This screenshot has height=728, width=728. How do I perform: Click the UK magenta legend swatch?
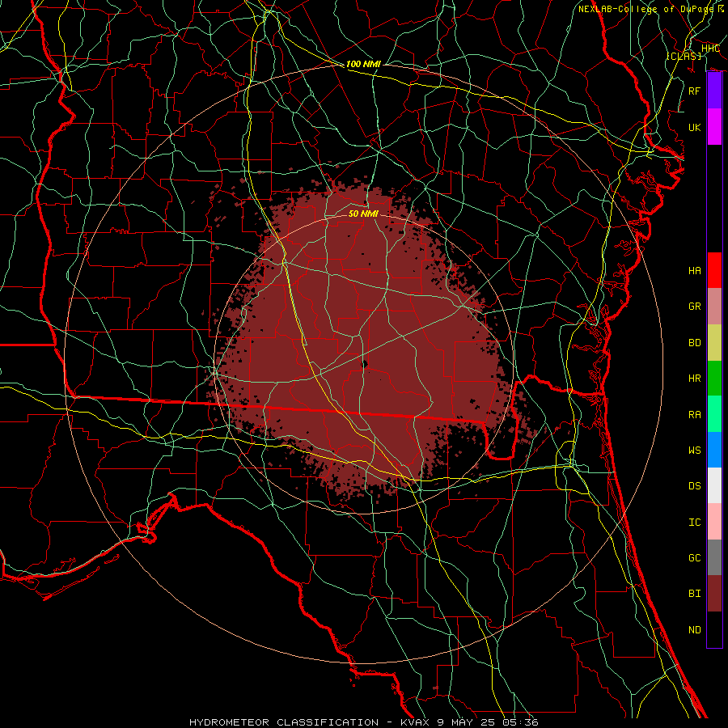[x=714, y=127]
